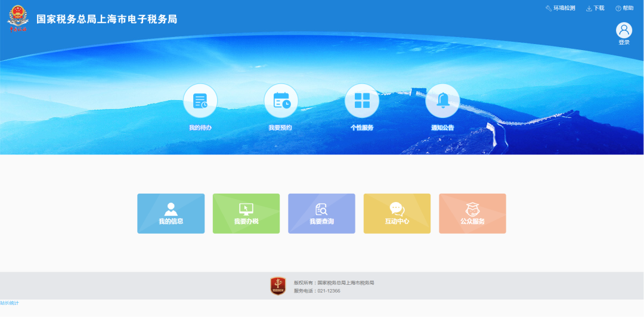This screenshot has height=317, width=644.
Task: Click the 国家税务总局上海市电子税务局 title
Action: tap(107, 19)
